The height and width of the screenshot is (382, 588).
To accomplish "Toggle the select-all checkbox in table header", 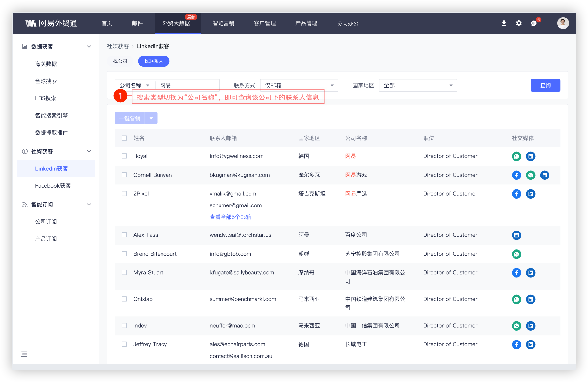I will point(124,138).
